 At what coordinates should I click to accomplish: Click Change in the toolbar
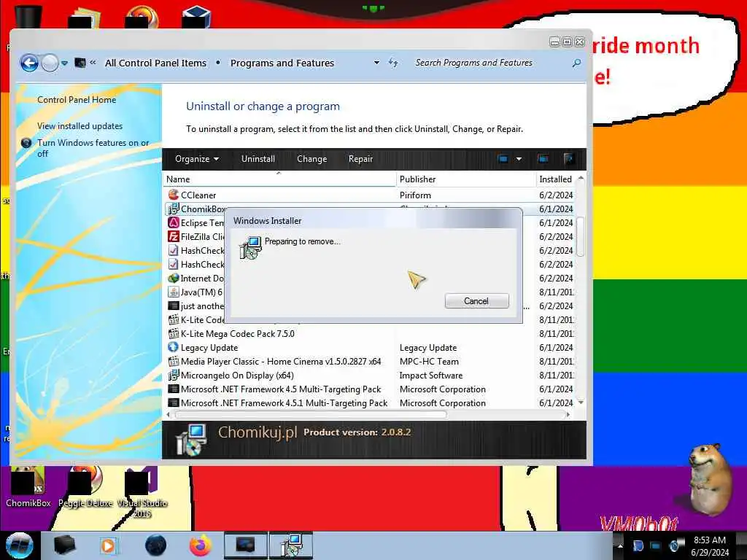point(312,159)
